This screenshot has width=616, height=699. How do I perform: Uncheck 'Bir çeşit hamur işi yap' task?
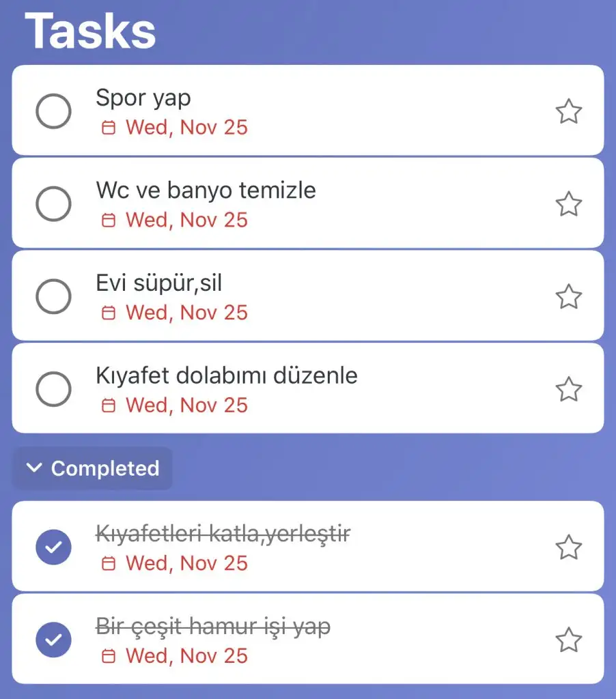pyautogui.click(x=53, y=640)
